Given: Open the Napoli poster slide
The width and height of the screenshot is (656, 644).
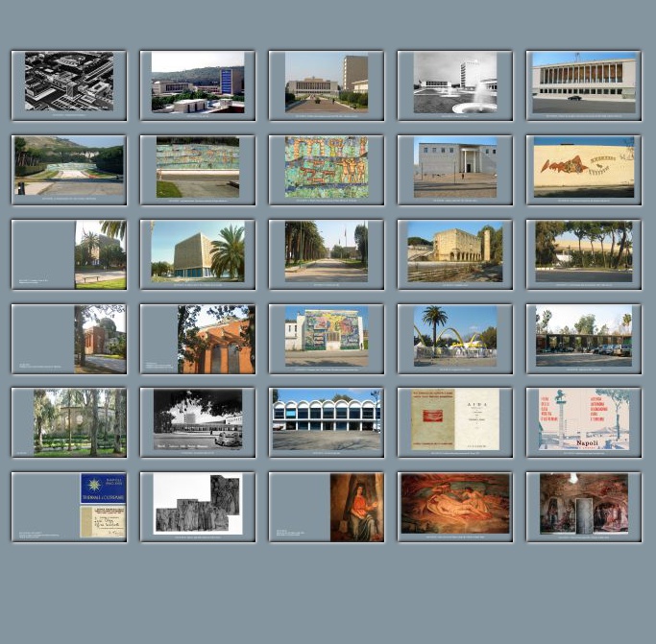Looking at the screenshot, I should pos(584,422).
